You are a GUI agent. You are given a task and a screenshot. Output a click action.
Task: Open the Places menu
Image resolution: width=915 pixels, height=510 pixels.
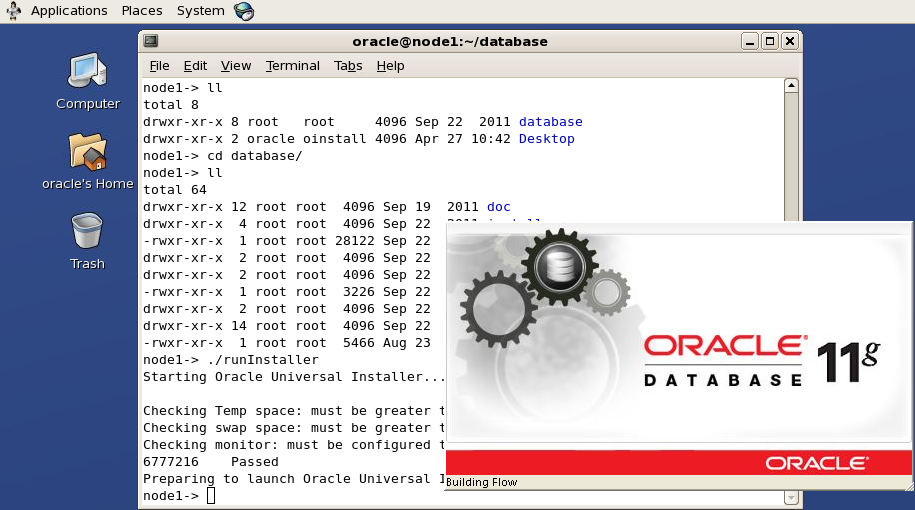[x=142, y=11]
